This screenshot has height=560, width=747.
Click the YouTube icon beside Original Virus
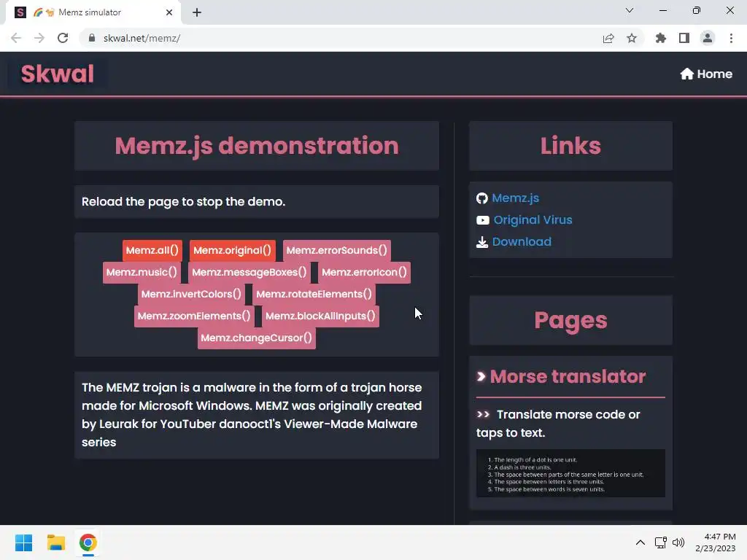coord(483,220)
